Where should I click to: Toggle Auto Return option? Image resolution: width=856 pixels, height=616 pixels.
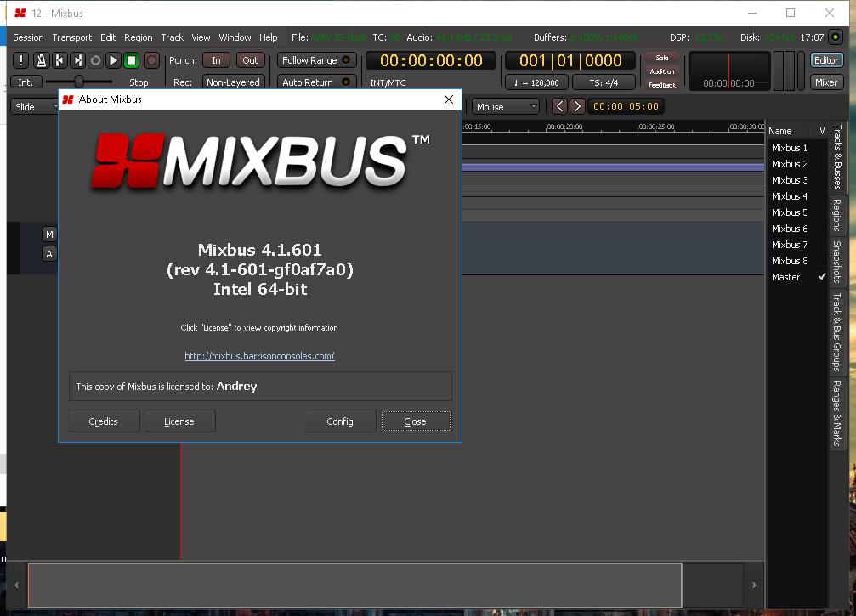(316, 82)
